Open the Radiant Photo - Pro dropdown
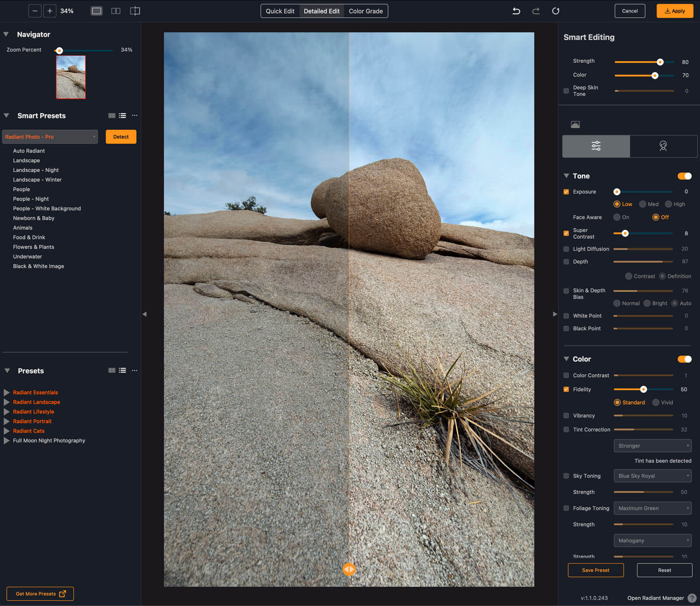 coord(50,137)
